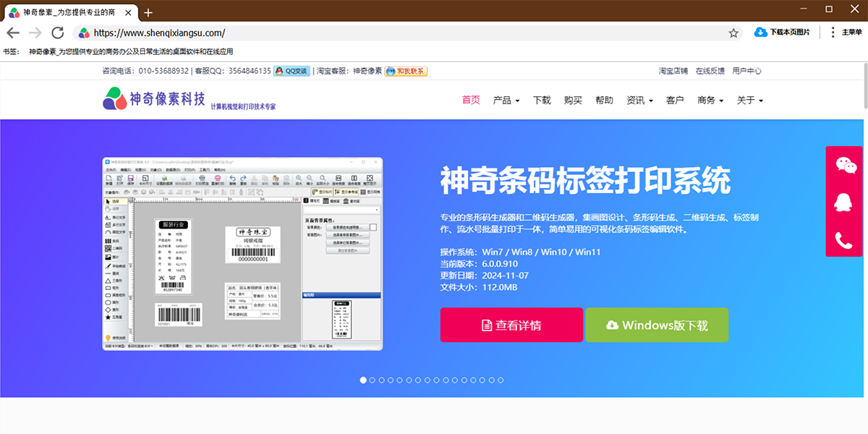Click the 和我联系 Wangwang contact icon
Screen dimensions: 868x434
click(405, 70)
